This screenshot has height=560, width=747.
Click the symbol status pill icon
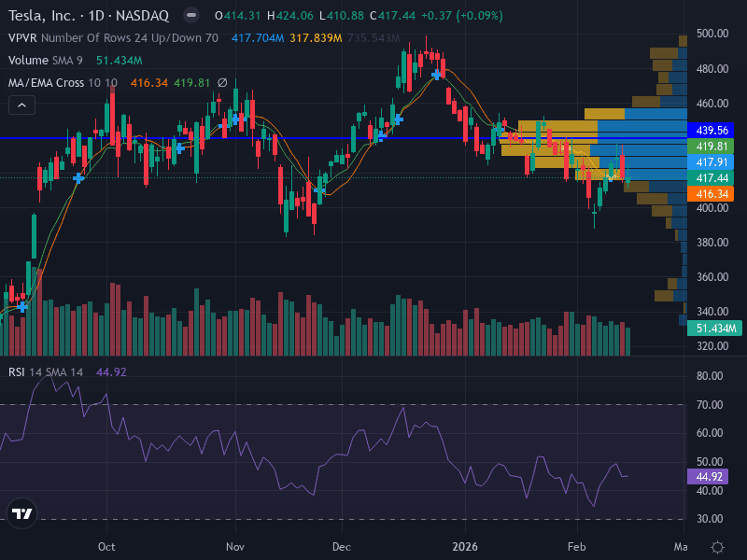pyautogui.click(x=191, y=15)
